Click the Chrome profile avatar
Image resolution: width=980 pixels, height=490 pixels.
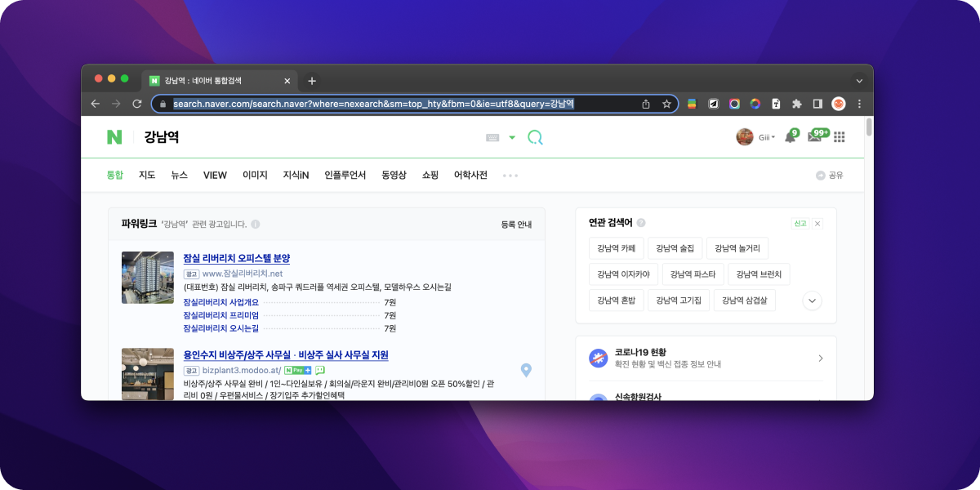pos(839,104)
